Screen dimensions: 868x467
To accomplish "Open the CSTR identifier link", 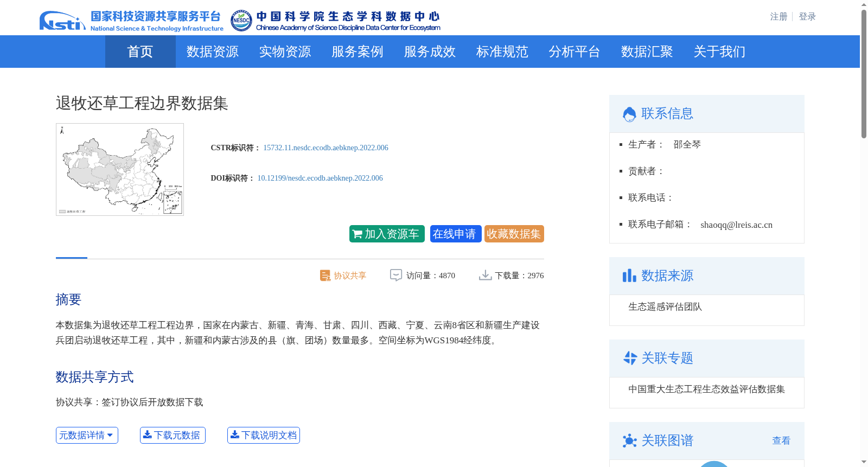I will 325,148.
